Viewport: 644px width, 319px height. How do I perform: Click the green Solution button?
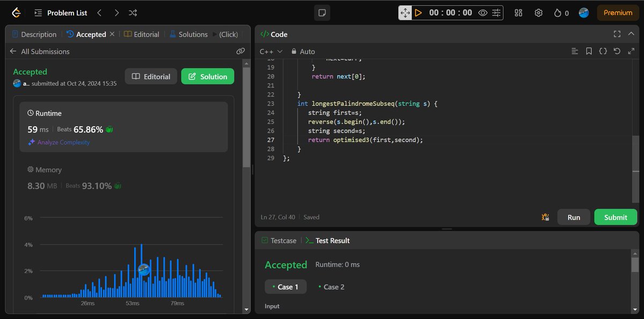point(208,76)
